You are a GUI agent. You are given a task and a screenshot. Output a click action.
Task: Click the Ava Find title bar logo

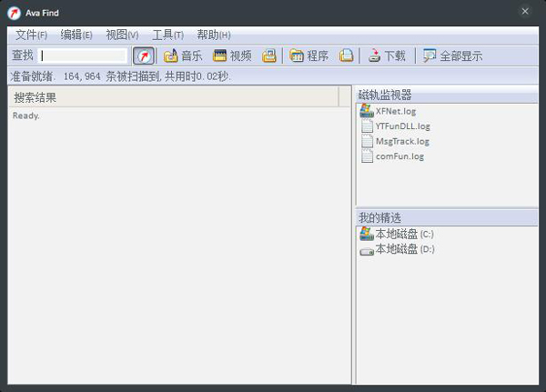coord(14,13)
